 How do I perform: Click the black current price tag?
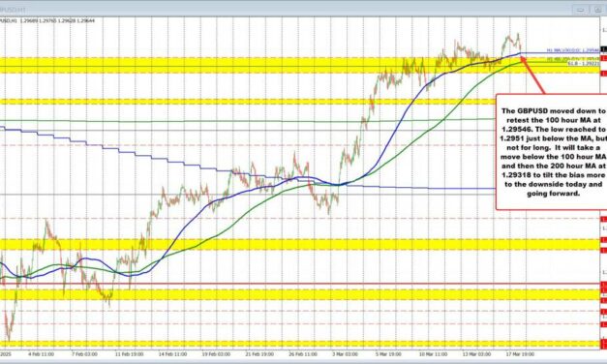tap(603, 49)
